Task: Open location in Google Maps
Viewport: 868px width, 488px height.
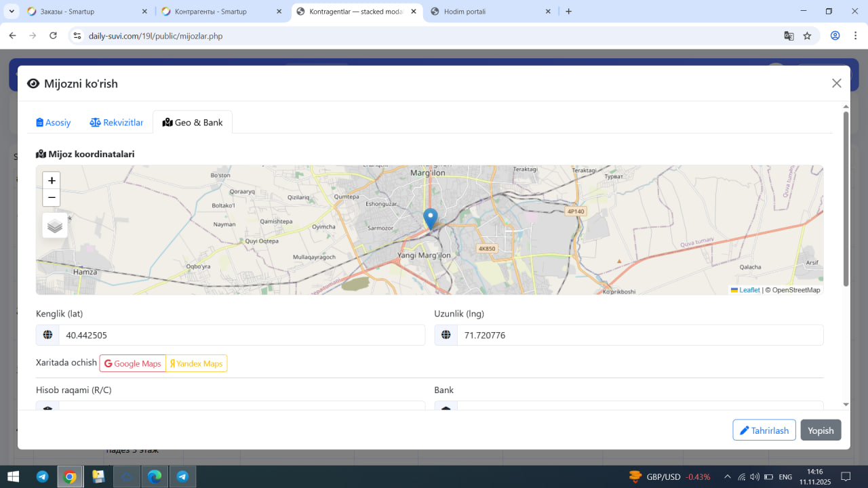Action: point(133,363)
